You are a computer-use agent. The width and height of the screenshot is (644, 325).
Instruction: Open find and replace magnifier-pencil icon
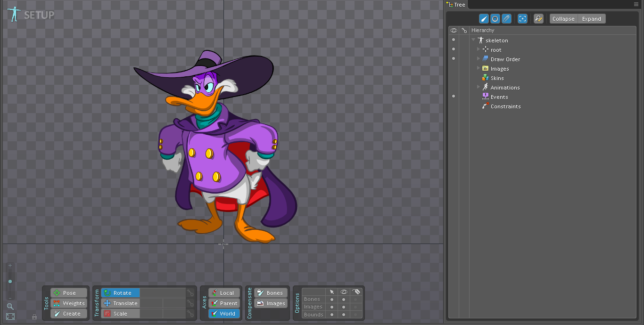[538, 19]
